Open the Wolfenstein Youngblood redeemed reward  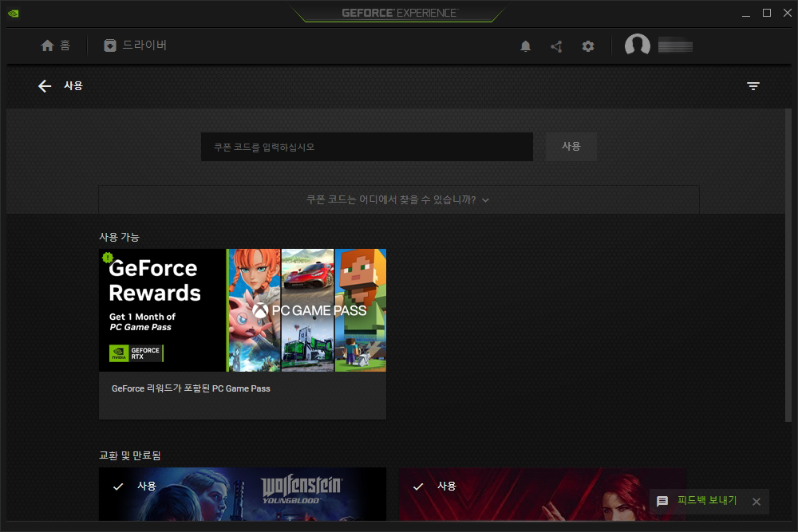pos(243,494)
